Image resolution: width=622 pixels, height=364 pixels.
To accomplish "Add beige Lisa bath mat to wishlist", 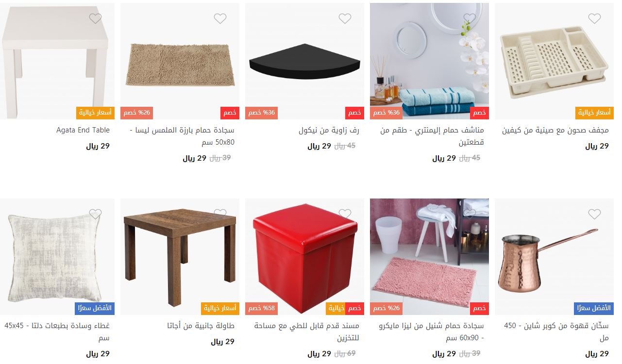I will [220, 18].
